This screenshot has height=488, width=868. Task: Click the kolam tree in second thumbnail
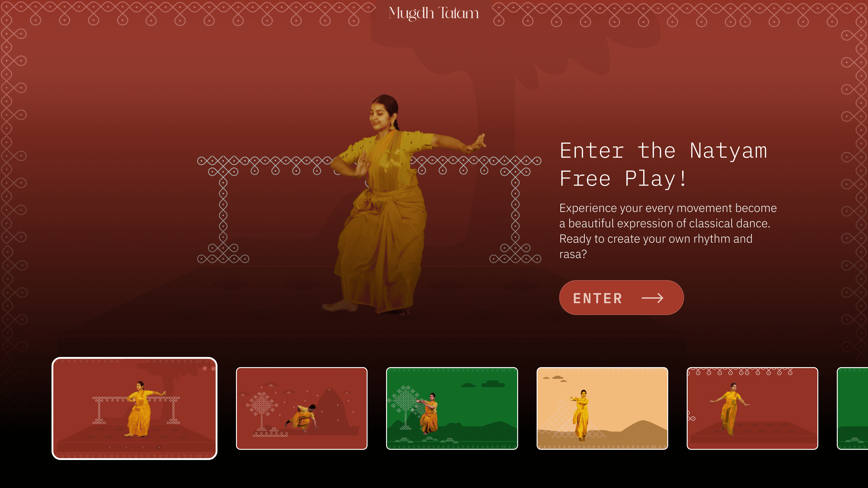coord(262,412)
